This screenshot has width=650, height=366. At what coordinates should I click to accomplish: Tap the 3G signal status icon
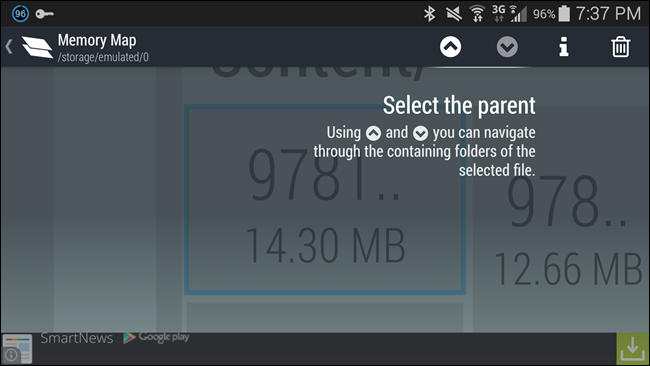pos(509,14)
